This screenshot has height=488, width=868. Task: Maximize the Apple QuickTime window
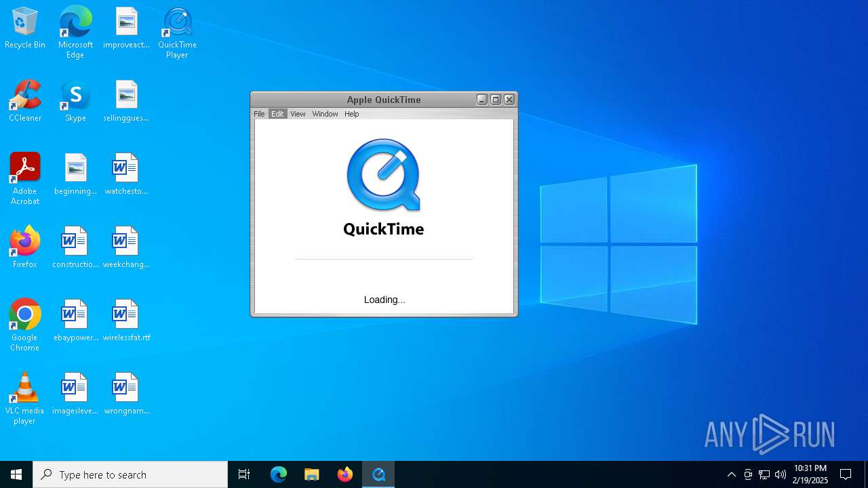tap(496, 100)
